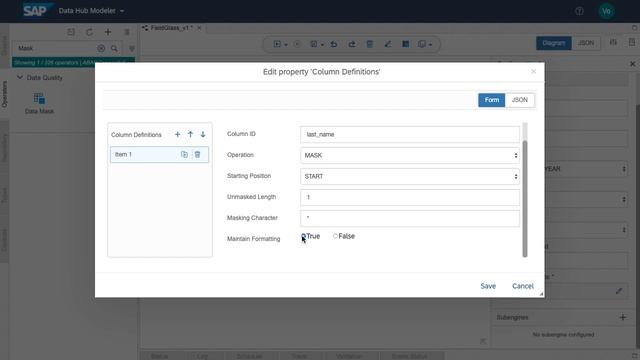Open the Operators side tab

click(x=4, y=94)
